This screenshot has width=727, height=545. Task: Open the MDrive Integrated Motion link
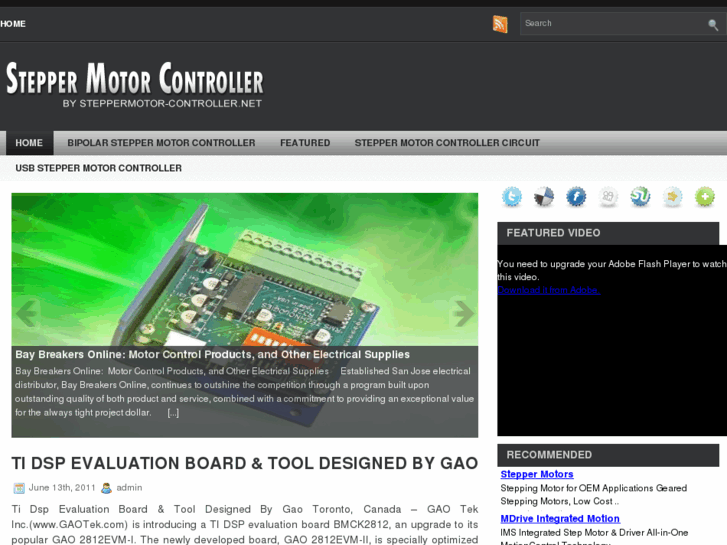(560, 519)
